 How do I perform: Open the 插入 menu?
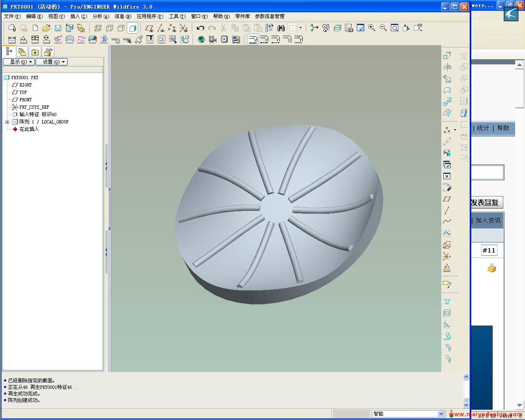point(78,16)
